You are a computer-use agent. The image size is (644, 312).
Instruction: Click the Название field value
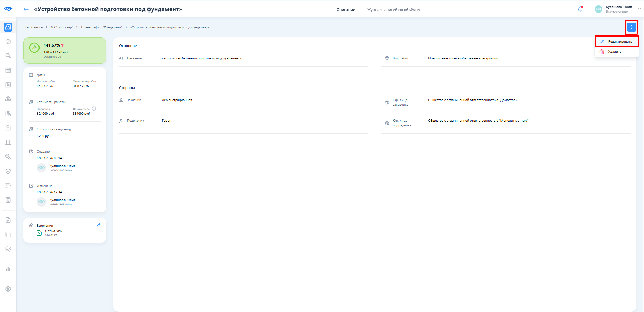(202, 58)
